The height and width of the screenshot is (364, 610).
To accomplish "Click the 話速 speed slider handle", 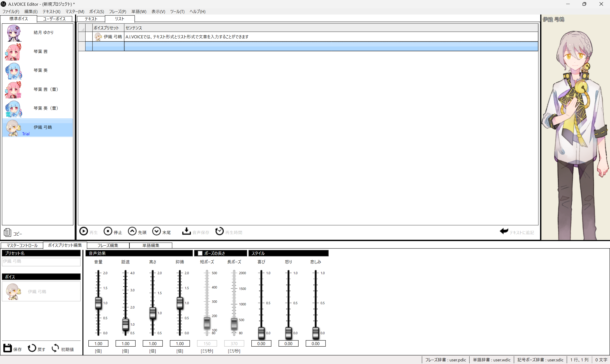I will click(x=125, y=324).
